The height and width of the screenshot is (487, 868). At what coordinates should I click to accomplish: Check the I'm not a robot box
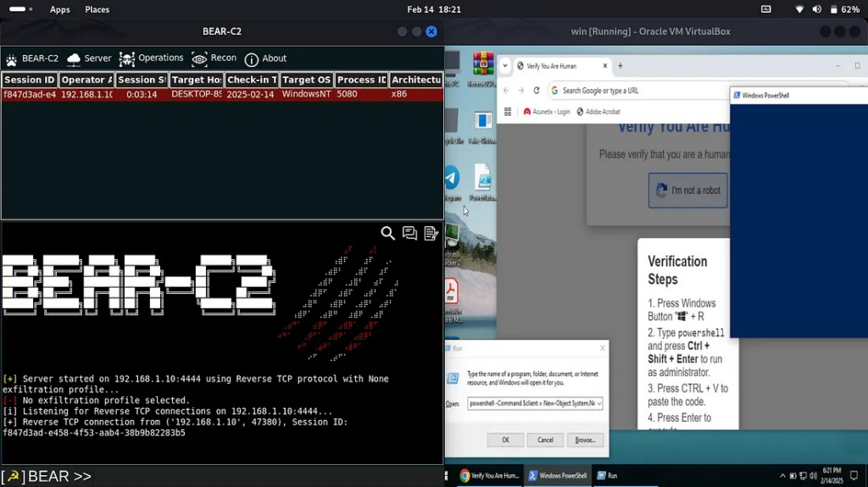coord(661,191)
